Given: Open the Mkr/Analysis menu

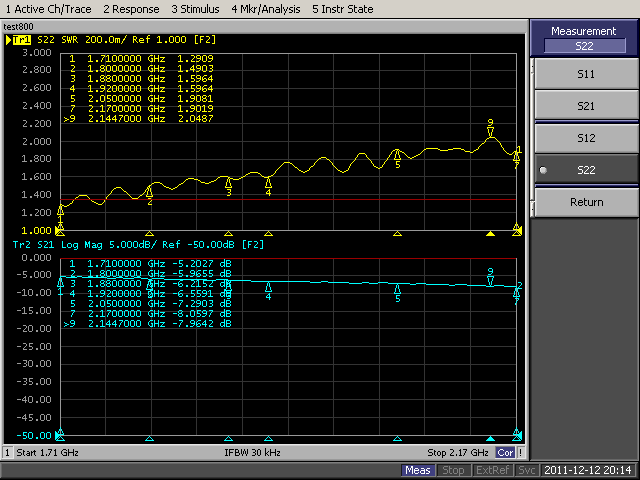Looking at the screenshot, I should click(266, 9).
